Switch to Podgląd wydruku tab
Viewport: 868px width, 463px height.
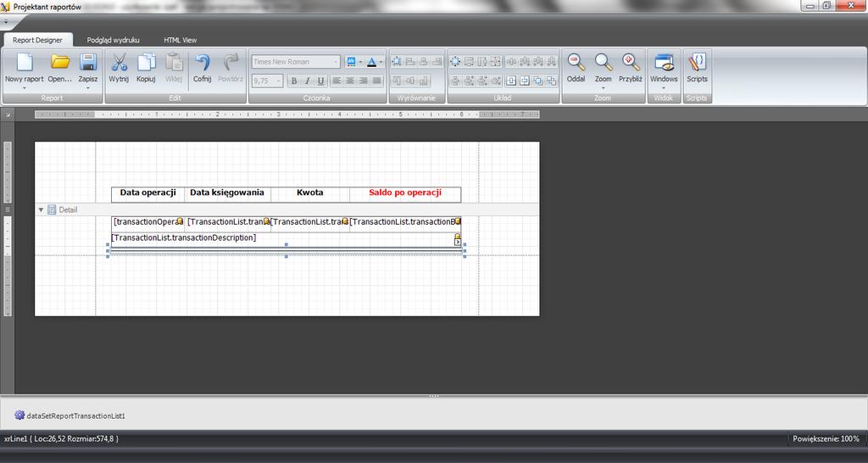pyautogui.click(x=113, y=40)
